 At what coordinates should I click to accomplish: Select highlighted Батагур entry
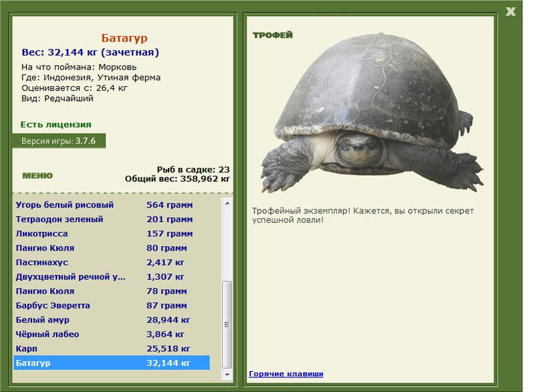112,363
